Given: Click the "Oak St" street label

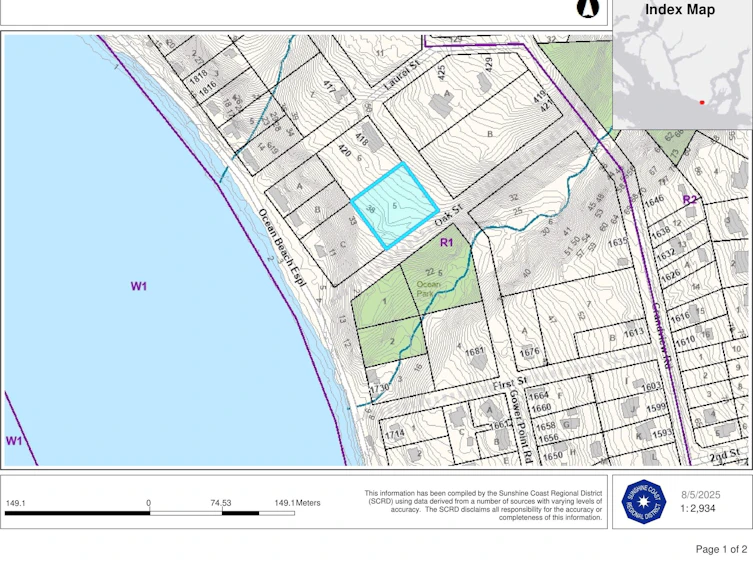Looking at the screenshot, I should click(449, 216).
